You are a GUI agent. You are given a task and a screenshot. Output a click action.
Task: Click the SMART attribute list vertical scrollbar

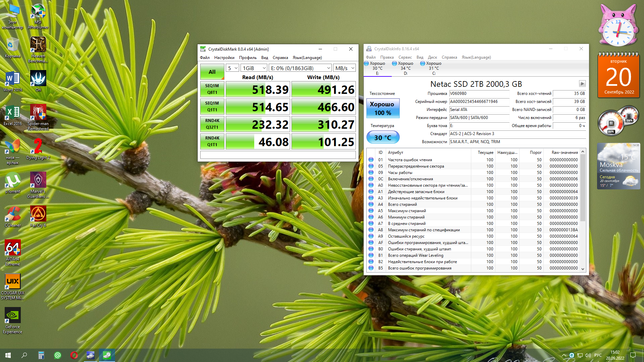(x=583, y=188)
